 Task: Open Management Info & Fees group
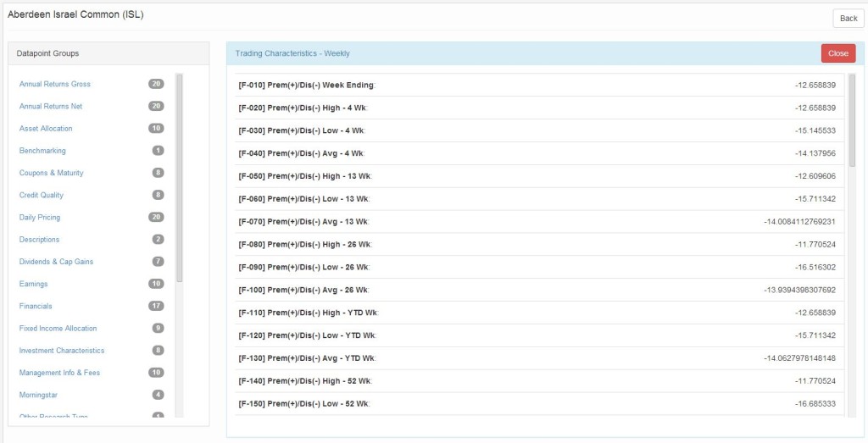[60, 373]
